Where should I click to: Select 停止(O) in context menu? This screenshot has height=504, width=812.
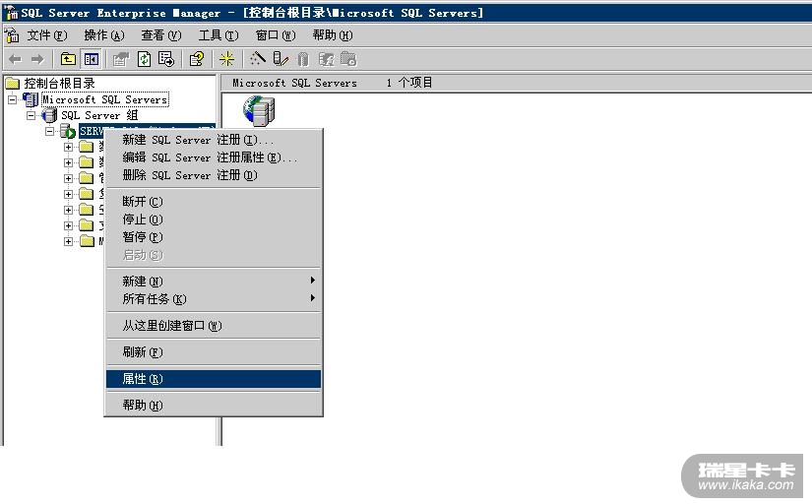[x=214, y=220]
